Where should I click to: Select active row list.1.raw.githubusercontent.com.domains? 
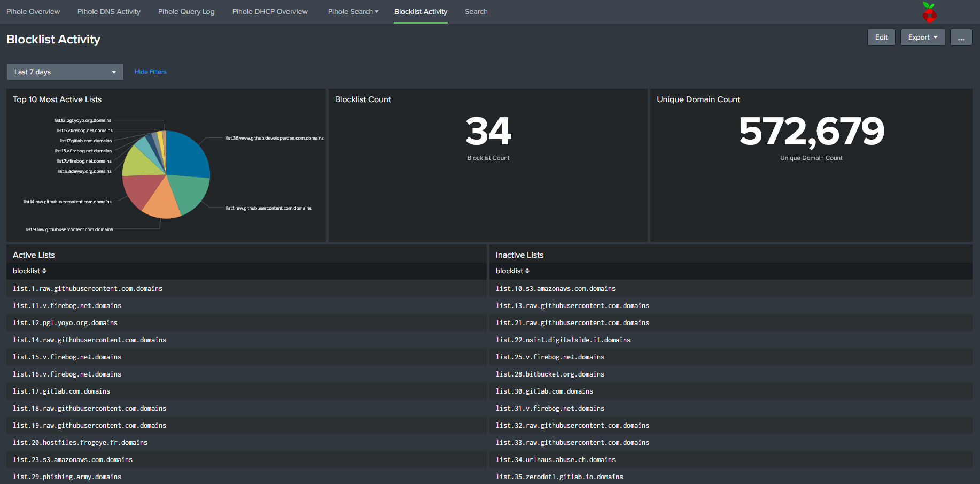click(246, 288)
